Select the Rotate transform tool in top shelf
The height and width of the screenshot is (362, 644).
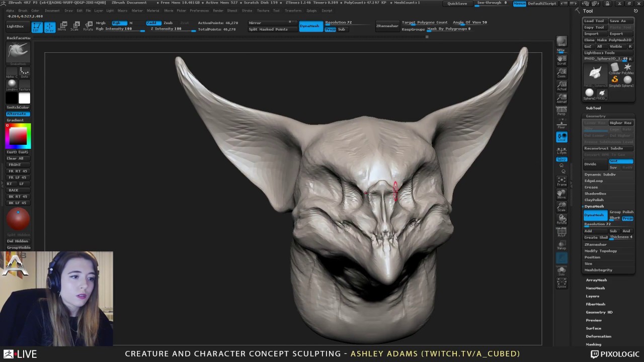(x=88, y=27)
